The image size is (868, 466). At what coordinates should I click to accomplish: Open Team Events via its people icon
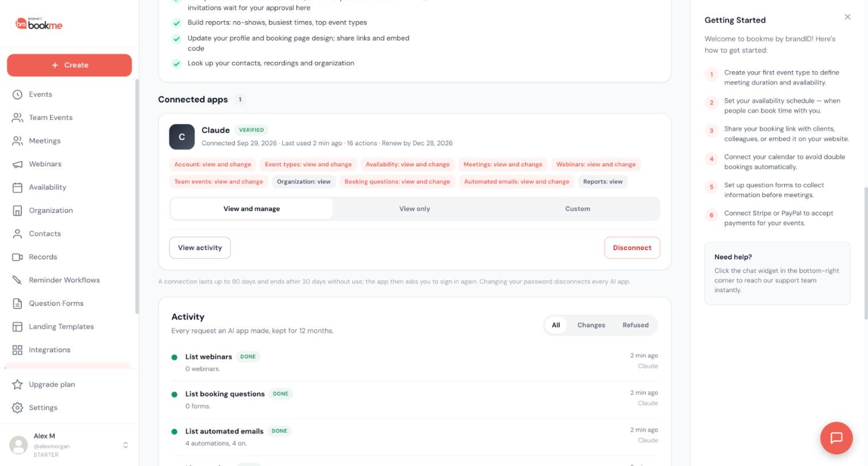(x=17, y=118)
